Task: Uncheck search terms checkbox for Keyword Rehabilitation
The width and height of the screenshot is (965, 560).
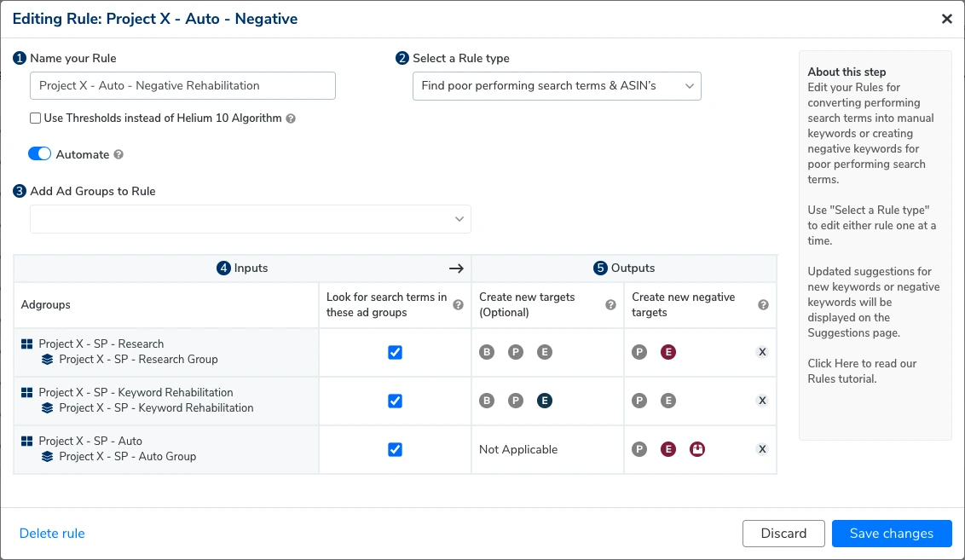Action: [395, 401]
